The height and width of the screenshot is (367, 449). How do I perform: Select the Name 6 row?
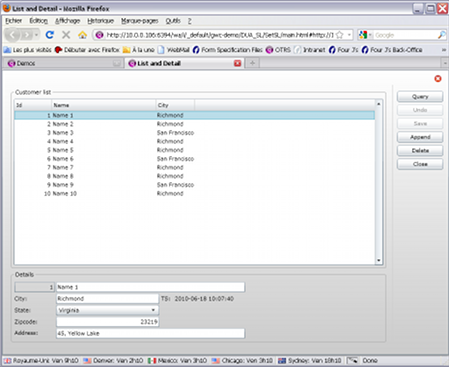pyautogui.click(x=195, y=159)
